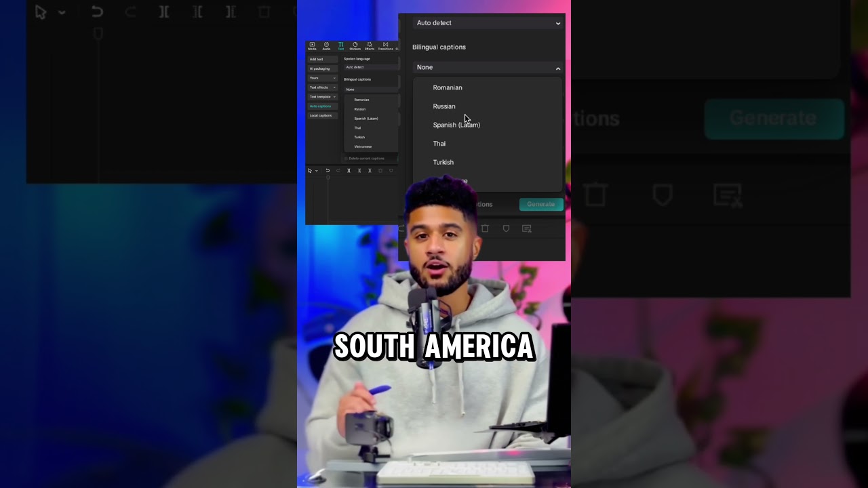The image size is (868, 488).
Task: Expand the Text effects section
Action: 323,87
